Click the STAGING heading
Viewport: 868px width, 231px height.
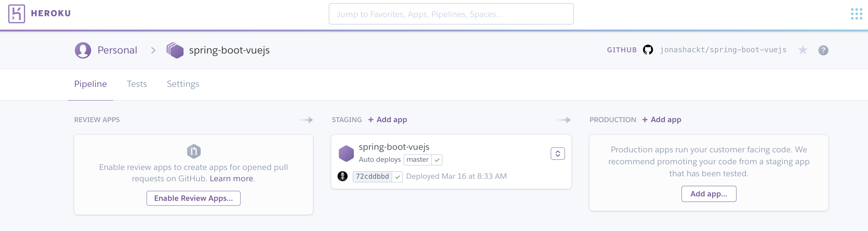(x=347, y=120)
